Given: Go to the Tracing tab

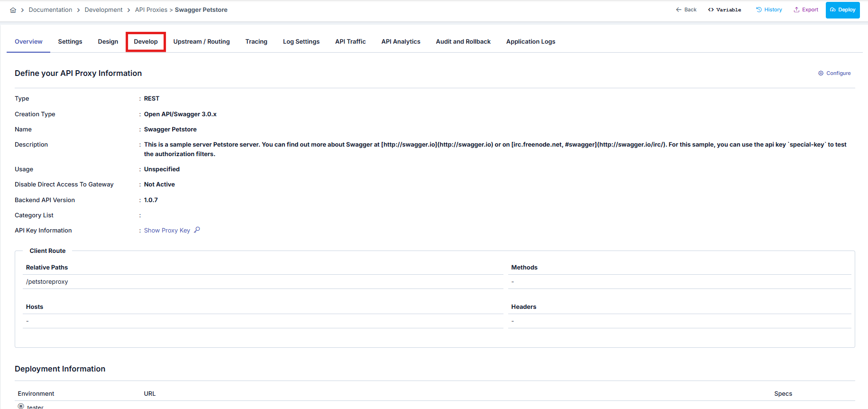Looking at the screenshot, I should pos(256,42).
